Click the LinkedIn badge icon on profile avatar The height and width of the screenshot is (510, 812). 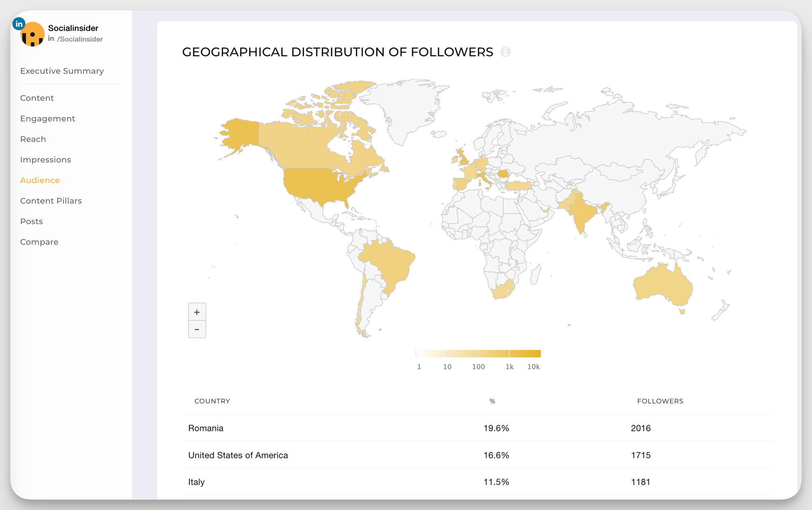pos(19,24)
